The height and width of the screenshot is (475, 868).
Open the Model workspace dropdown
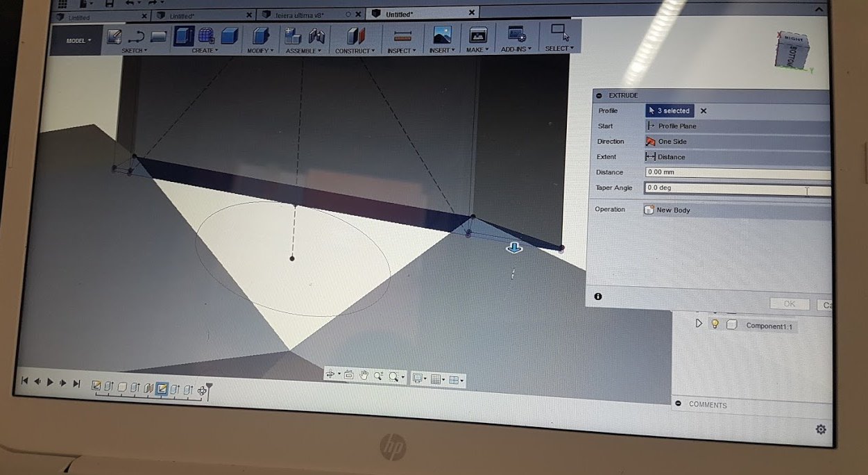click(x=78, y=41)
